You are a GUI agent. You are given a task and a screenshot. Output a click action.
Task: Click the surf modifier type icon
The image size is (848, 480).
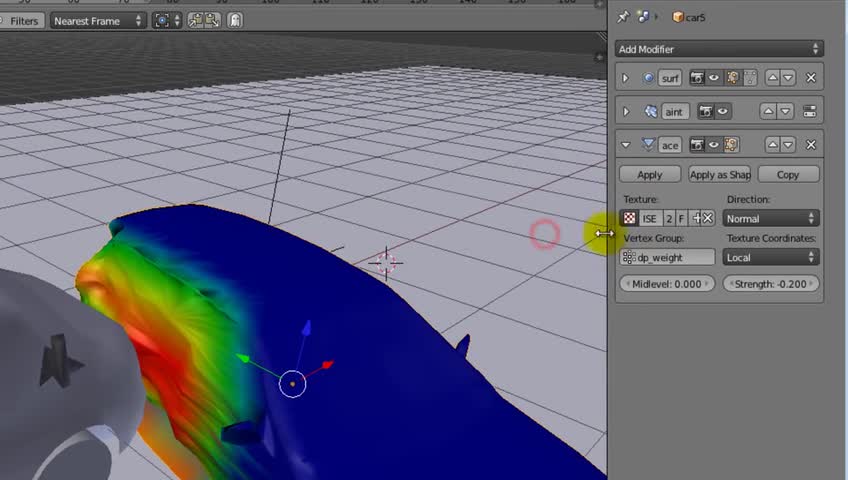pos(648,78)
